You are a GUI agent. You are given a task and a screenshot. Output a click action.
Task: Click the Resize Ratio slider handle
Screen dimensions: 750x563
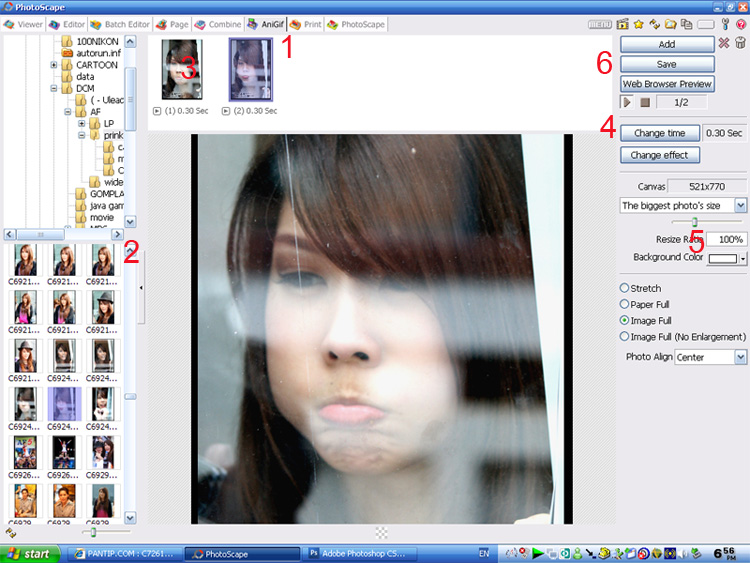(x=695, y=221)
